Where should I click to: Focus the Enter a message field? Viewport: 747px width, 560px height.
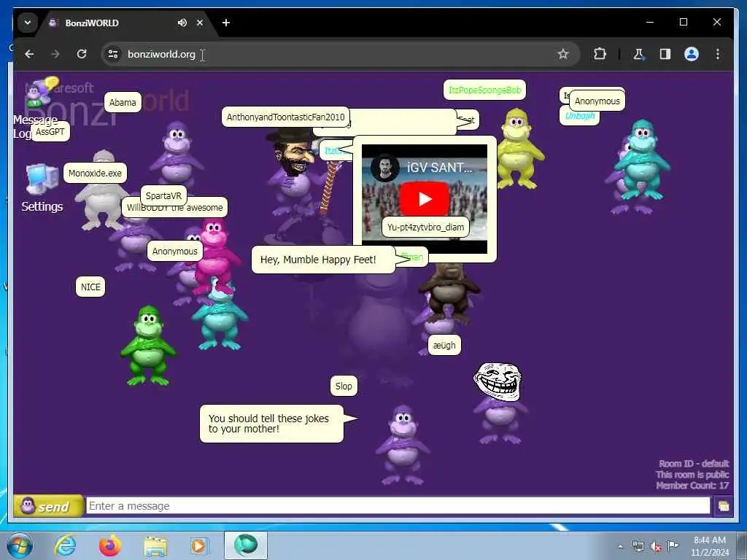[x=398, y=506]
